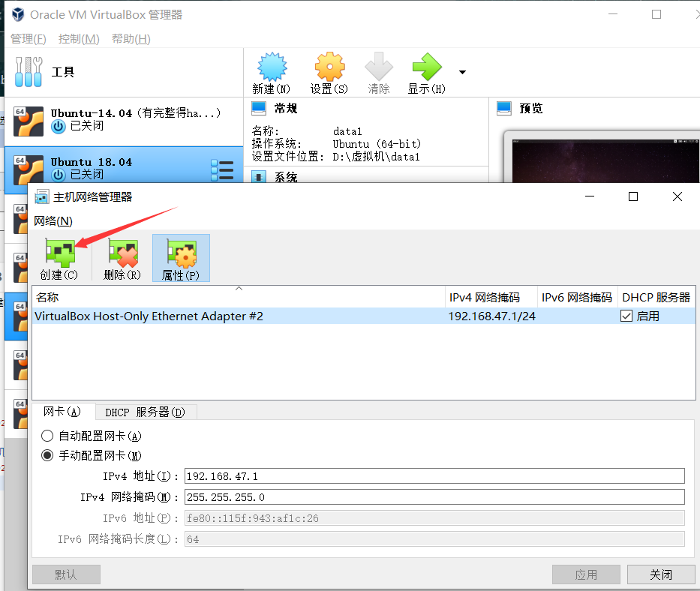
Task: Select Ubuntu-14.04 virtual machine entry
Action: (x=124, y=121)
